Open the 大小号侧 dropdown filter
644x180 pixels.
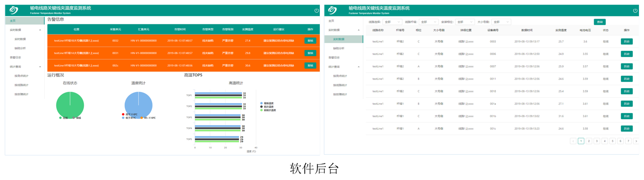[501, 22]
